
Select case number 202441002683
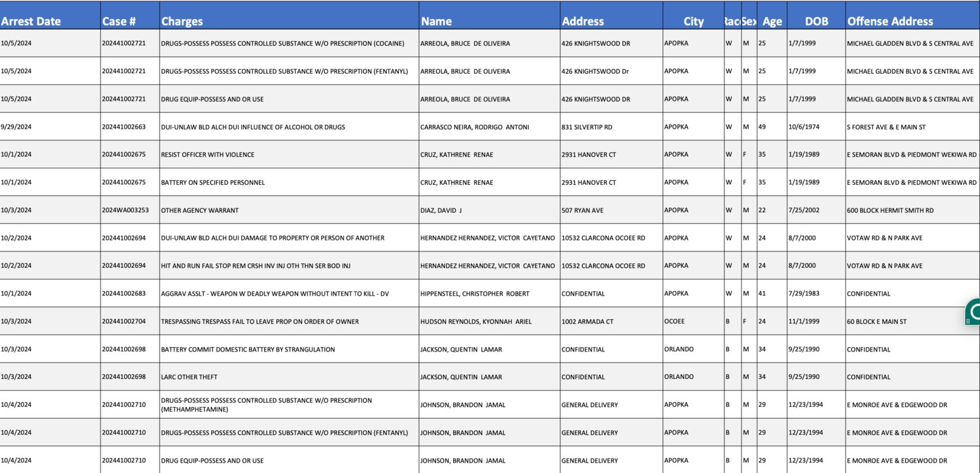(x=129, y=293)
